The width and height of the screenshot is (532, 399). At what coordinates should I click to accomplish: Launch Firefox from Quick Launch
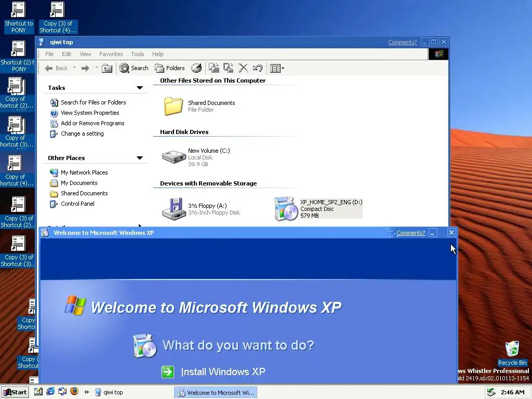pyautogui.click(x=74, y=392)
